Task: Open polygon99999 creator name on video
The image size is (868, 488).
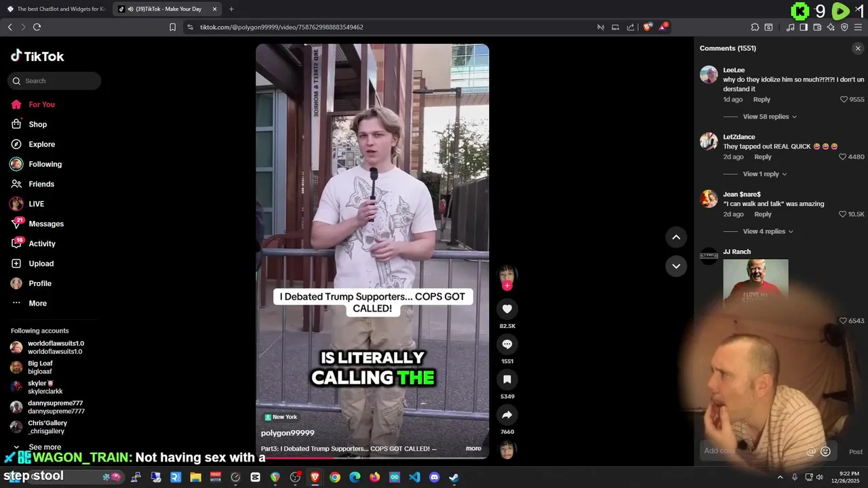Action: coord(288,433)
